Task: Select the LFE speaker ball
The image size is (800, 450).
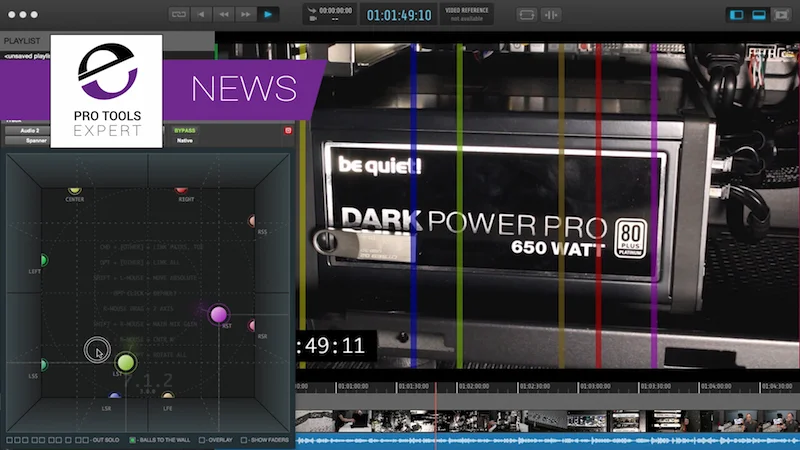Action: pos(168,395)
